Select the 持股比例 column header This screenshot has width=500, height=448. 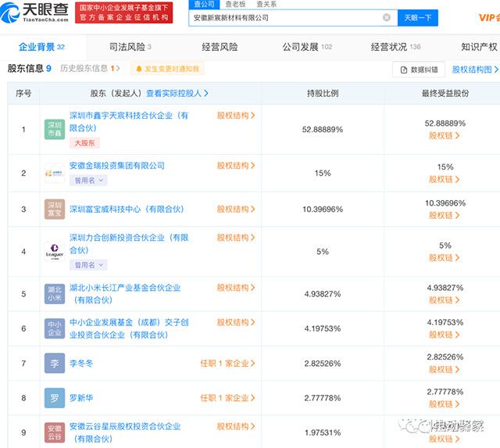click(x=323, y=93)
